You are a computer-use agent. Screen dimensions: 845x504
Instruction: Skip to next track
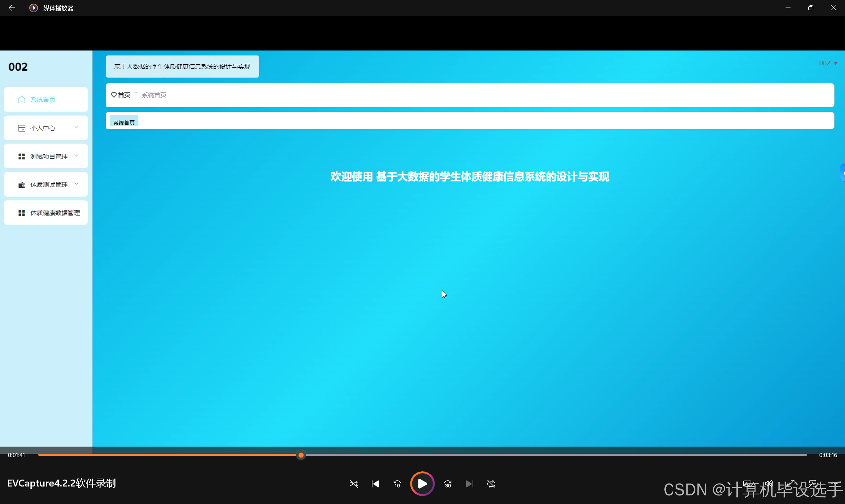[469, 484]
